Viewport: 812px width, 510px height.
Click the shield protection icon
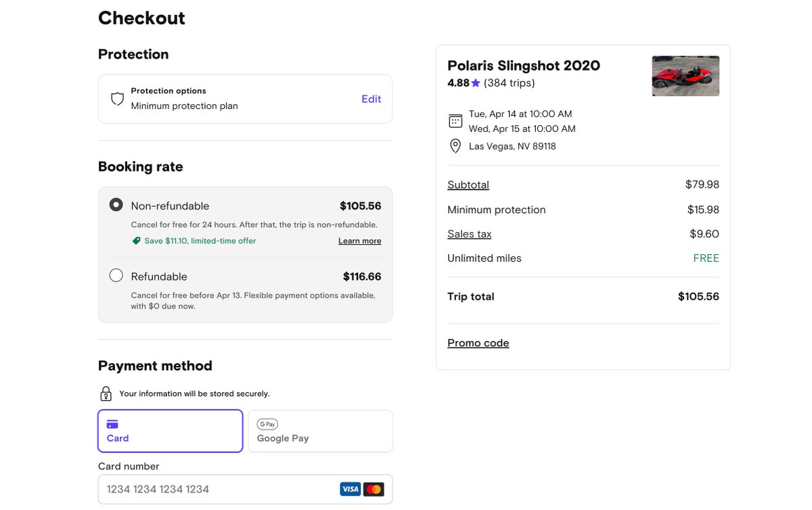click(117, 99)
